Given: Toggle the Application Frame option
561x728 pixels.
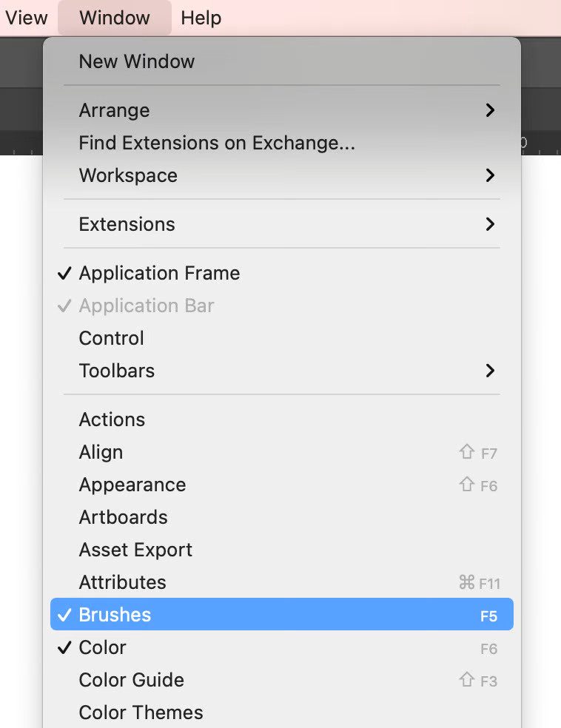Looking at the screenshot, I should click(159, 273).
